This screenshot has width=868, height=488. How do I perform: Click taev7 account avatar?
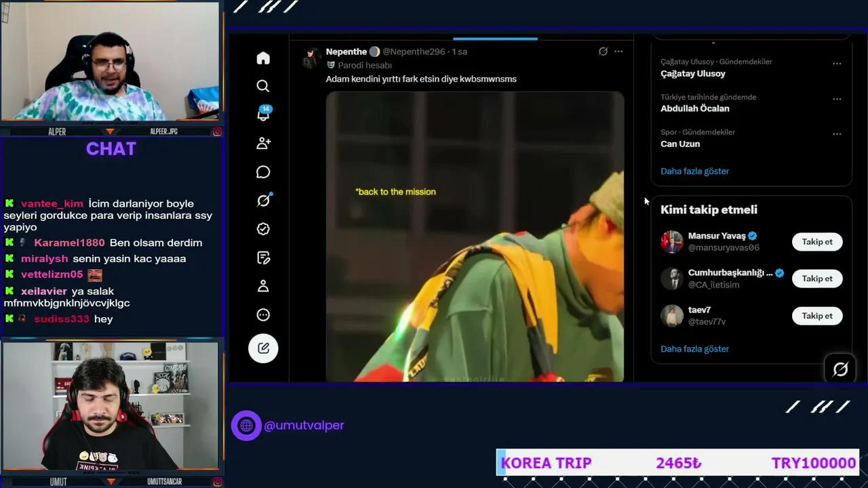pyautogui.click(x=672, y=316)
